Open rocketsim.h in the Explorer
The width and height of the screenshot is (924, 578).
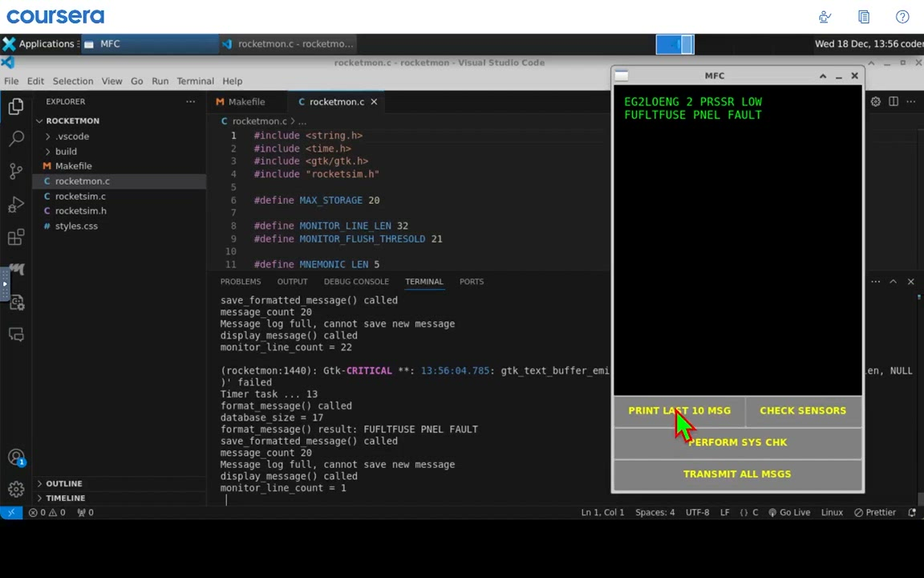pyautogui.click(x=80, y=210)
